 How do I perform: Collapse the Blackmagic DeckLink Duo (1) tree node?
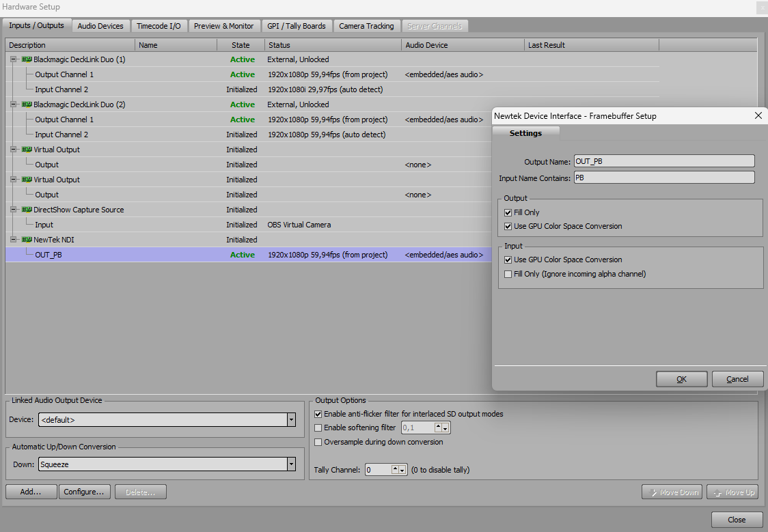point(13,59)
